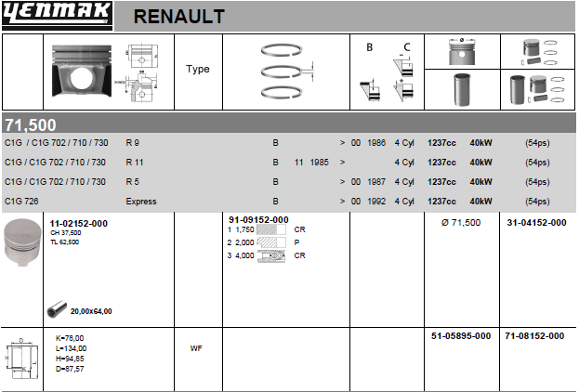Click the Yenmak logo
The image size is (579, 392).
(57, 15)
